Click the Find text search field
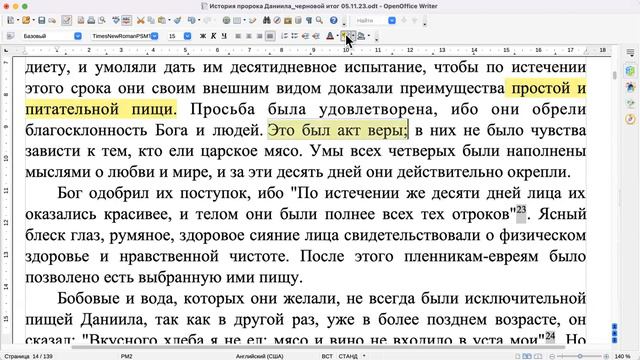Viewport: 640px width, 360px height. 371,20
